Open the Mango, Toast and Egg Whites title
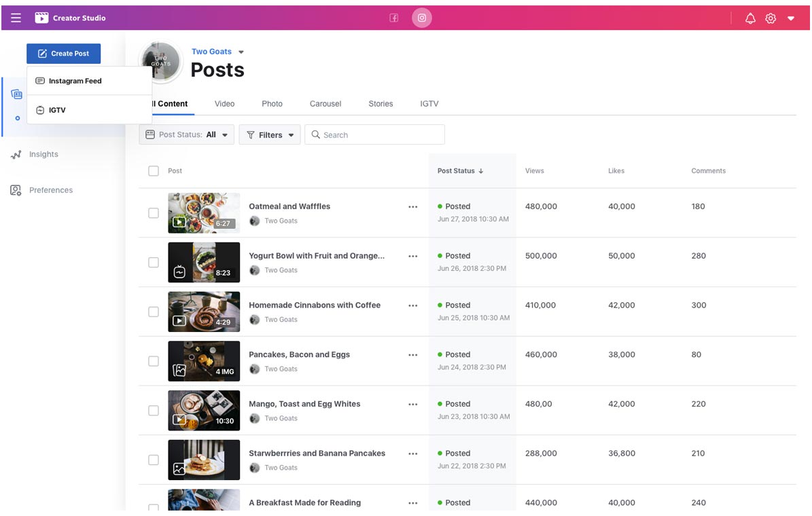The image size is (812, 516). pyautogui.click(x=304, y=404)
